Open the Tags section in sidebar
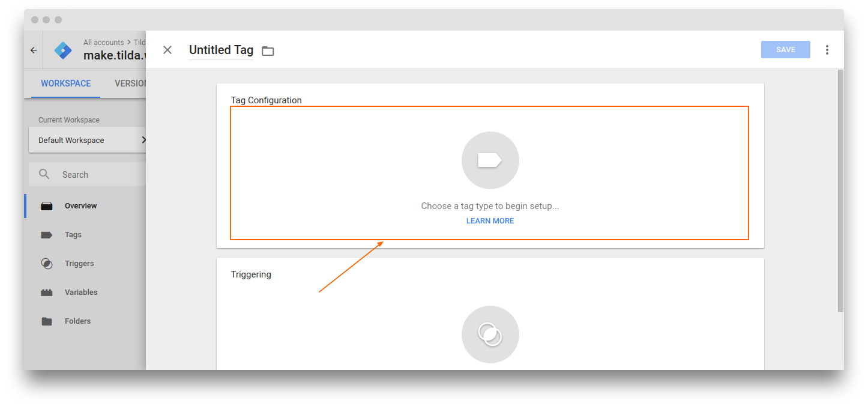 74,234
